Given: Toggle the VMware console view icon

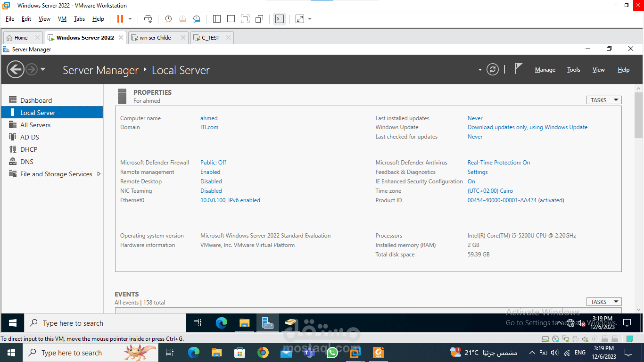Looking at the screenshot, I should (x=280, y=19).
